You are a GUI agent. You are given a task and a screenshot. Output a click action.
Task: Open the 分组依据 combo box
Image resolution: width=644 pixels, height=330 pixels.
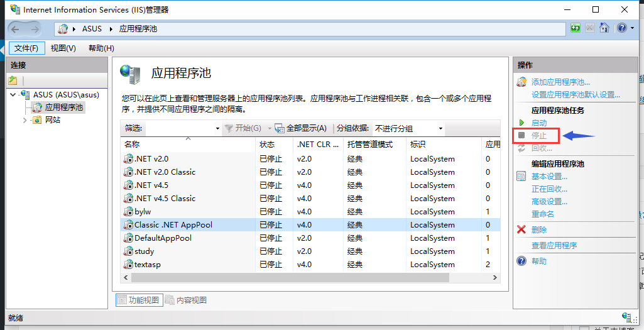pos(408,129)
